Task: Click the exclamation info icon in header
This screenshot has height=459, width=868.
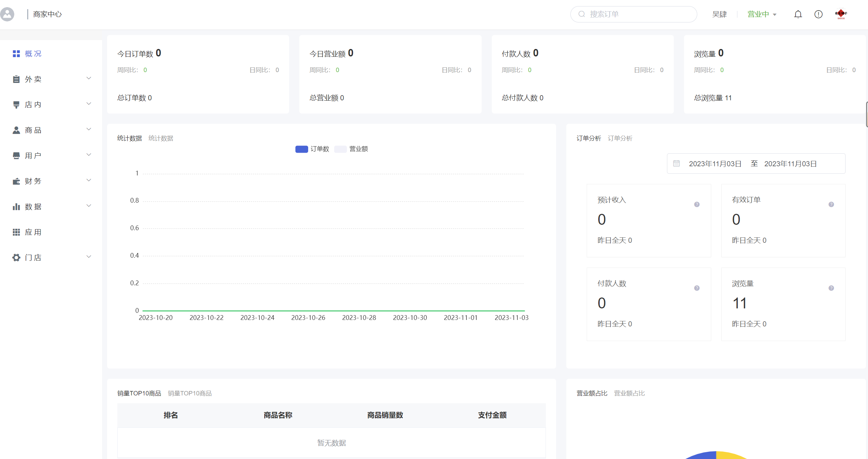Action: click(818, 14)
